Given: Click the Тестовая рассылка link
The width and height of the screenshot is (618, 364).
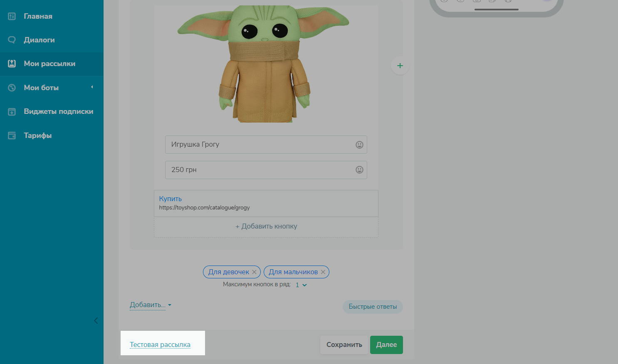Looking at the screenshot, I should [160, 344].
